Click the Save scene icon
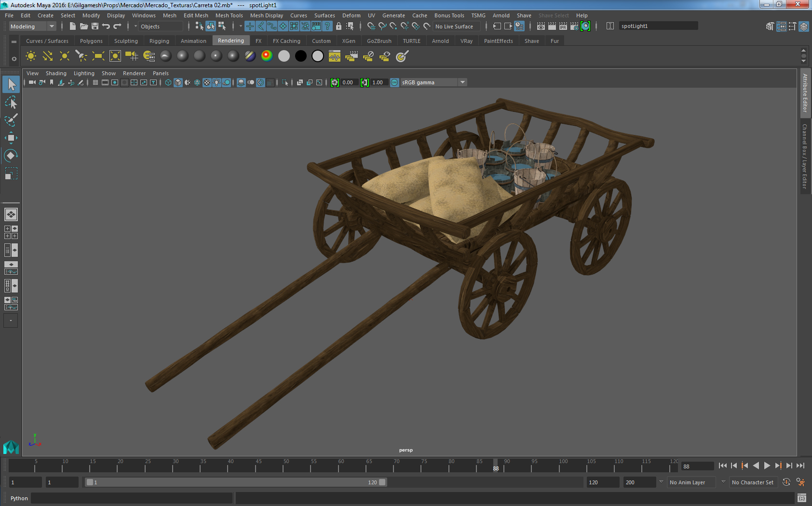 [x=95, y=27]
